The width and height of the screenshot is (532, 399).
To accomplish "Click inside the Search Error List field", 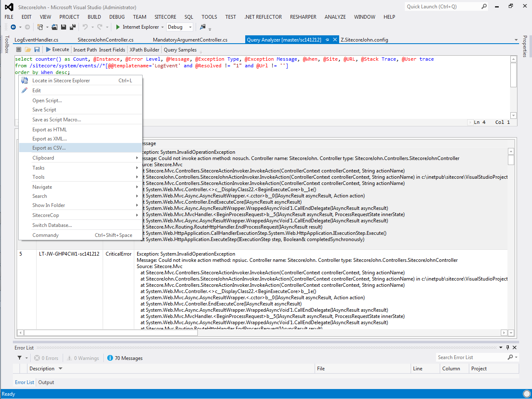I will coord(470,357).
